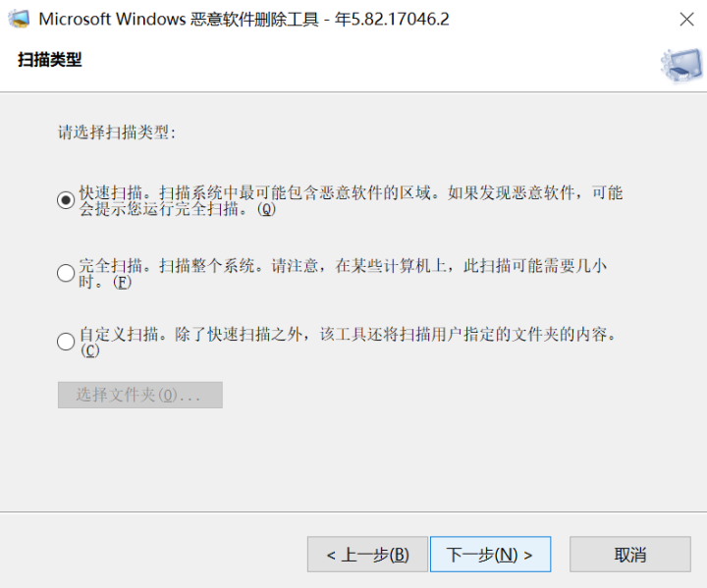The image size is (707, 588).
Task: Click the 扫描类型 page heading
Action: click(x=50, y=60)
